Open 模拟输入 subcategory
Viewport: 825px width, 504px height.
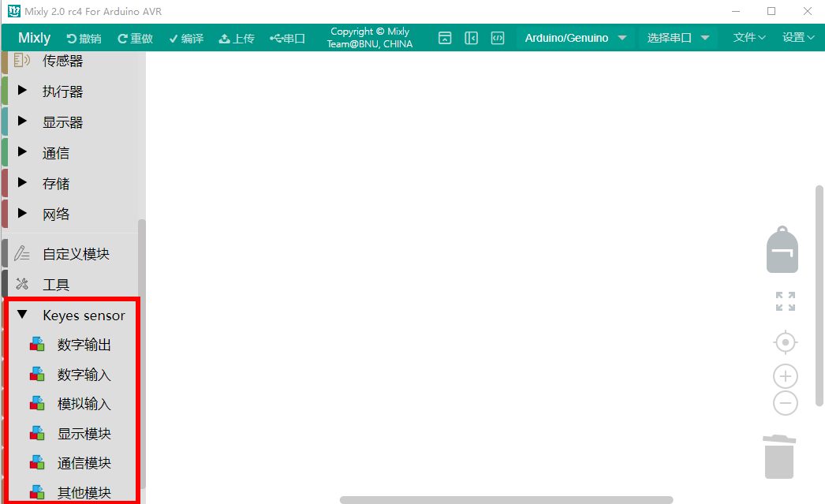84,404
